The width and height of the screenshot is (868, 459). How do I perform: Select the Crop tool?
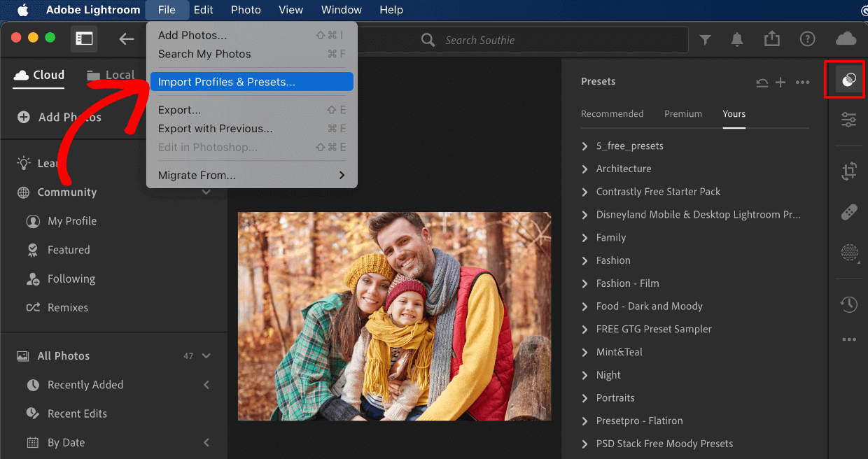(x=848, y=171)
